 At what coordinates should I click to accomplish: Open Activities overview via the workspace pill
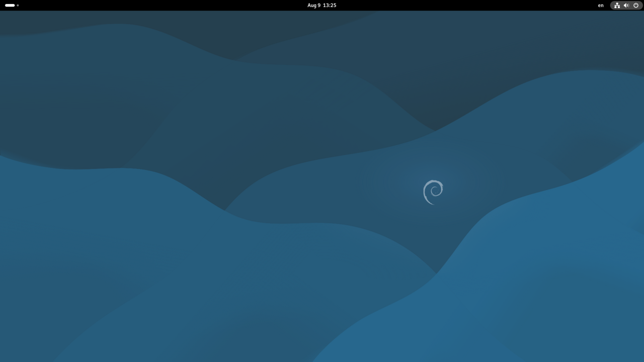(x=10, y=6)
